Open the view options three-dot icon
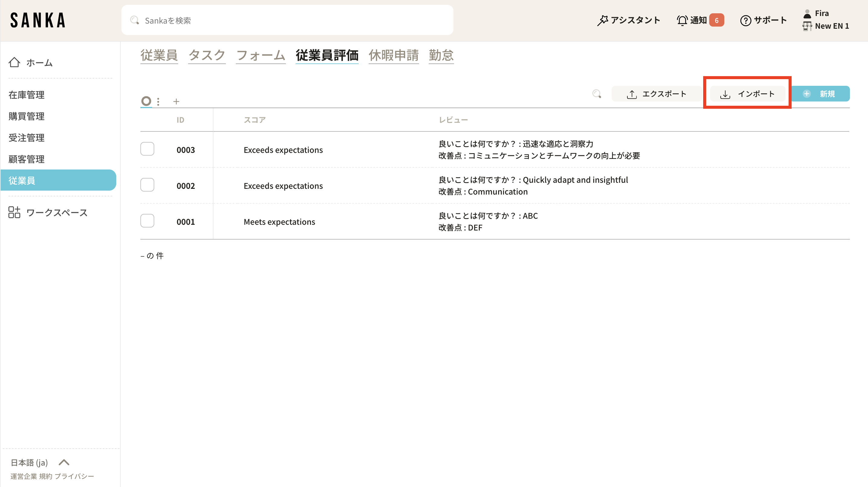 [x=158, y=101]
